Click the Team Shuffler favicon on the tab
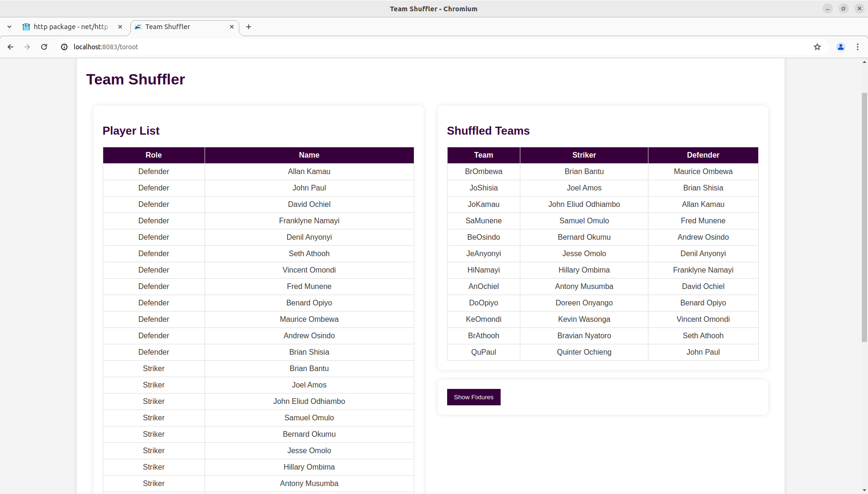Viewport: 868px width, 494px height. pyautogui.click(x=138, y=27)
